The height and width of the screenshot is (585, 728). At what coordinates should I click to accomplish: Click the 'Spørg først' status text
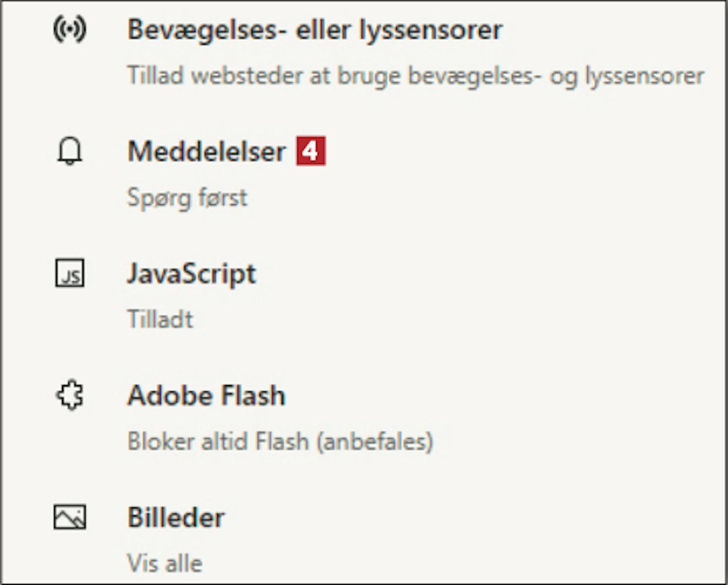[x=187, y=198]
